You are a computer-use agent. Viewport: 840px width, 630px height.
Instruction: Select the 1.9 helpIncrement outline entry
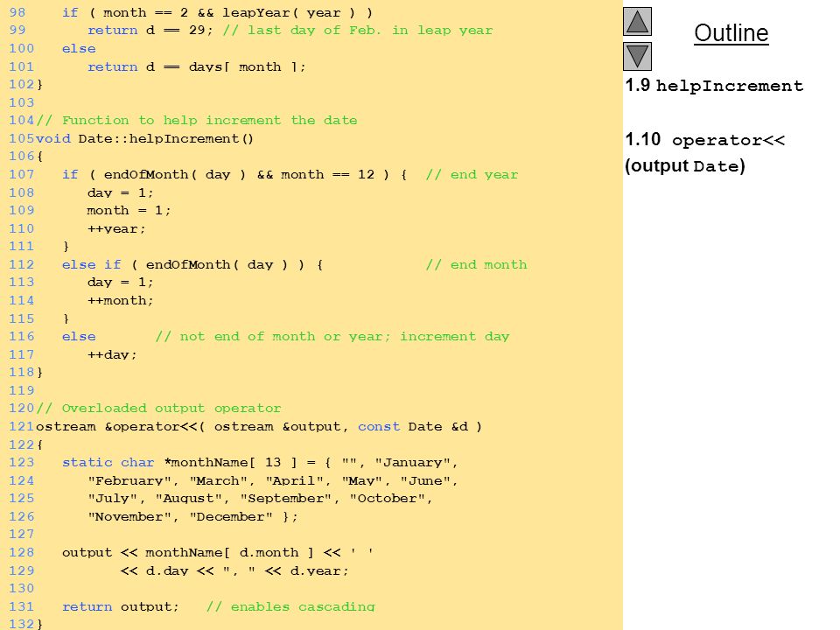(714, 85)
